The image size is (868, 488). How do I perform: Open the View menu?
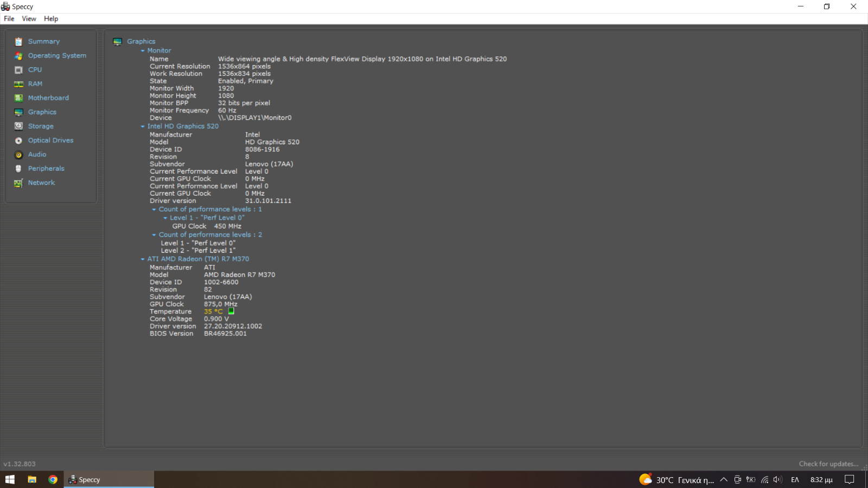tap(29, 18)
